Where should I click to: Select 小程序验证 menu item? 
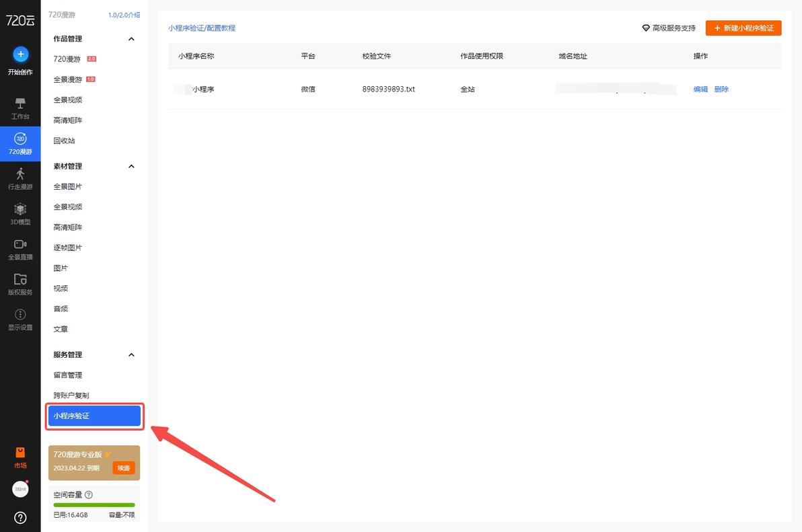pyautogui.click(x=94, y=416)
